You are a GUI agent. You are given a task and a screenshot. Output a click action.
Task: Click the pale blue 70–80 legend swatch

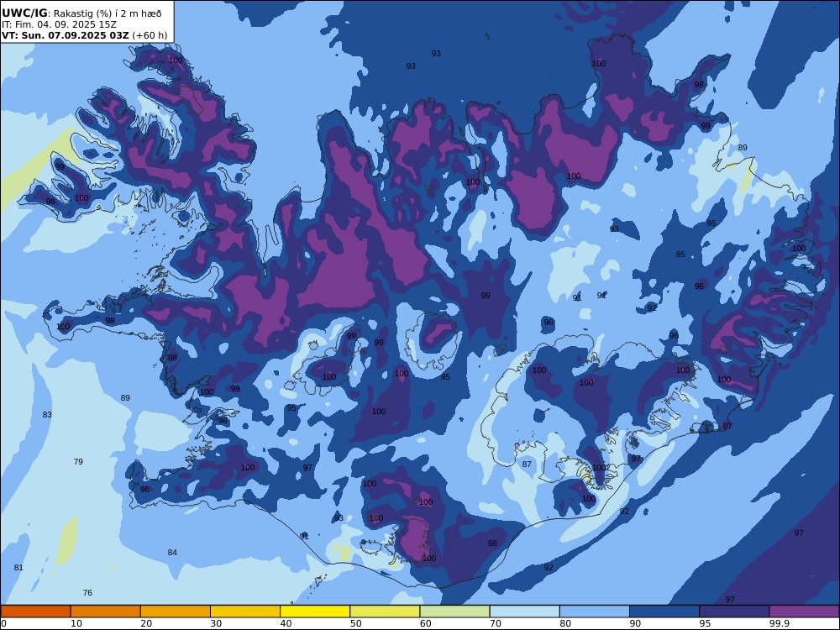tap(525, 612)
